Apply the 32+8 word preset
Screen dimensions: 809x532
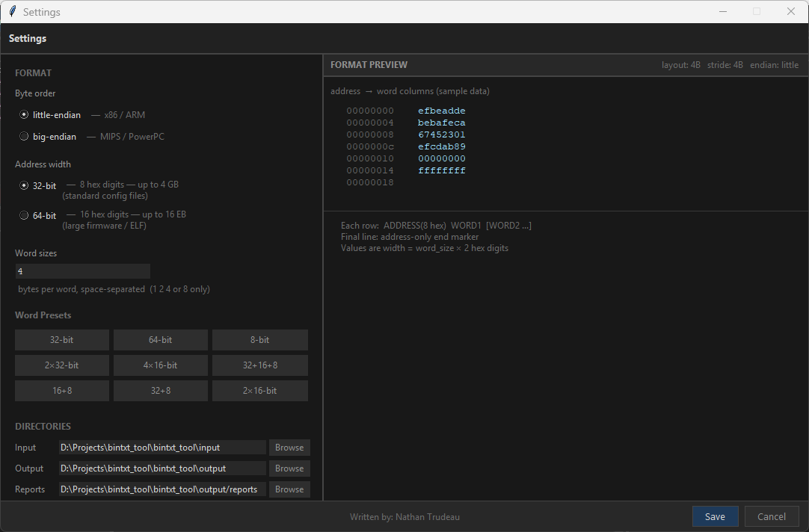coord(161,391)
